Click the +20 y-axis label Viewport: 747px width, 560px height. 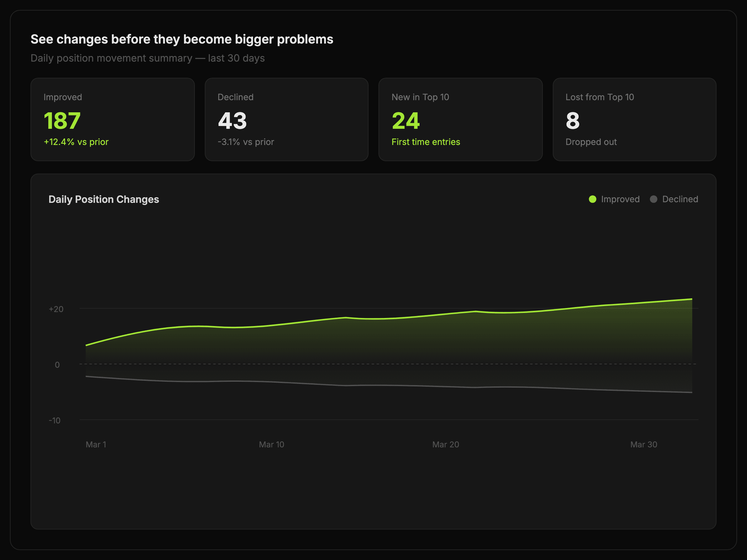click(56, 309)
